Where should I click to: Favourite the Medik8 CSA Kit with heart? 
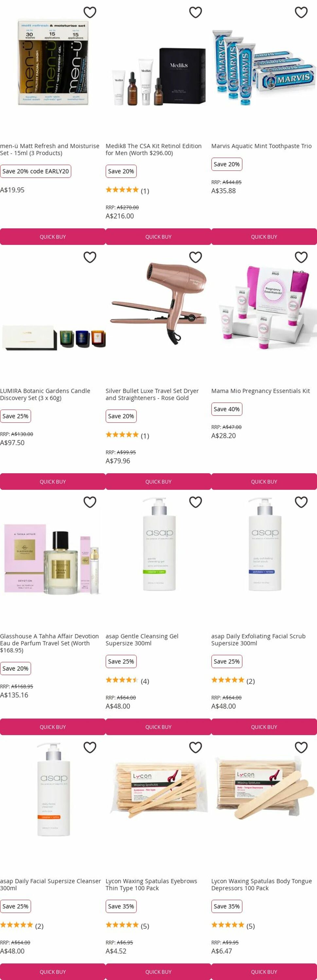click(195, 12)
